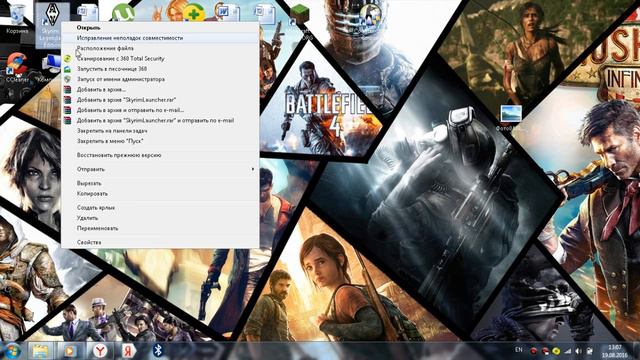Viewport: 640px width, 360px height.
Task: Click Открыть in the context menu
Action: pos(160,27)
